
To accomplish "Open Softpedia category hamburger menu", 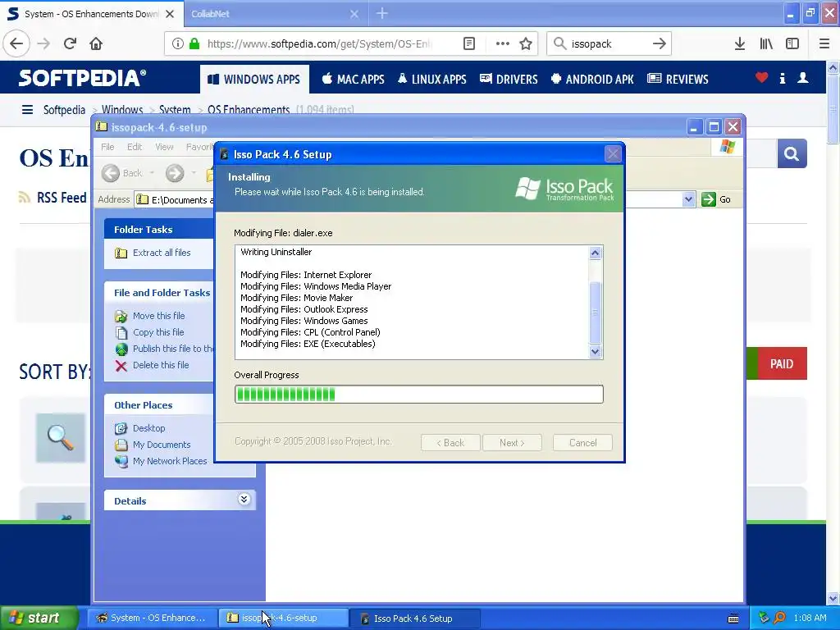I will click(27, 110).
